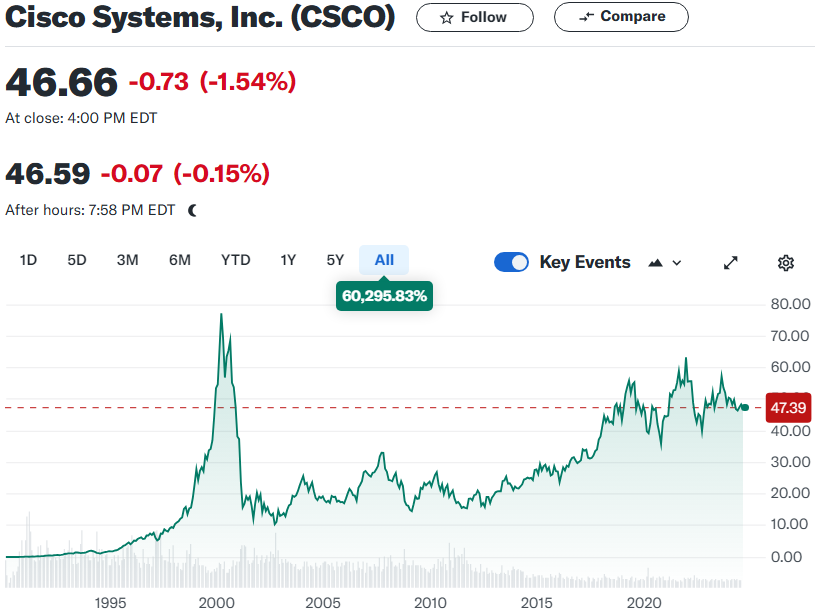Click the red 47.39 price label
This screenshot has height=615, width=826.
tap(788, 407)
